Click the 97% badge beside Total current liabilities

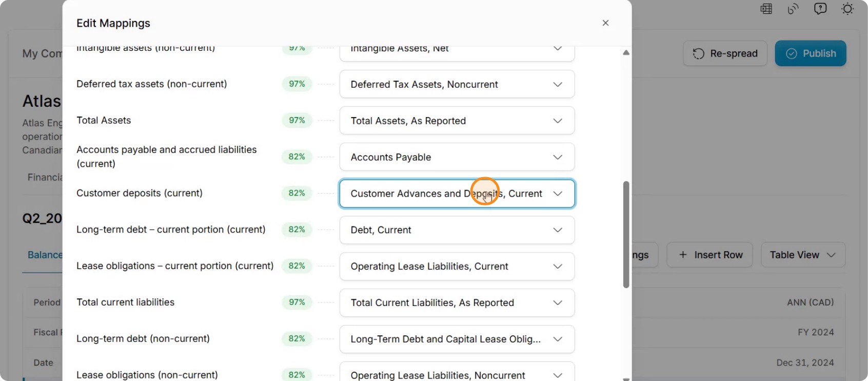(x=297, y=302)
